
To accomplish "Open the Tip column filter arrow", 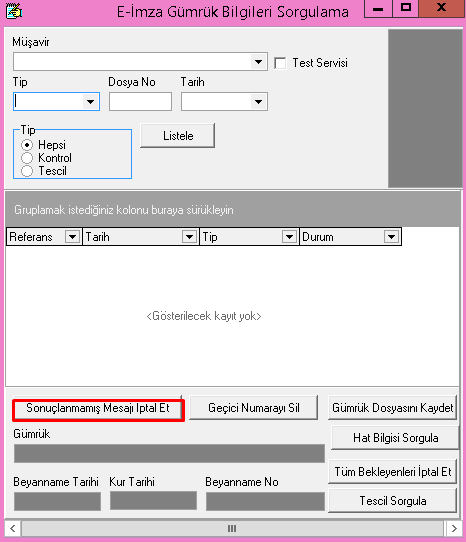I will (x=289, y=237).
